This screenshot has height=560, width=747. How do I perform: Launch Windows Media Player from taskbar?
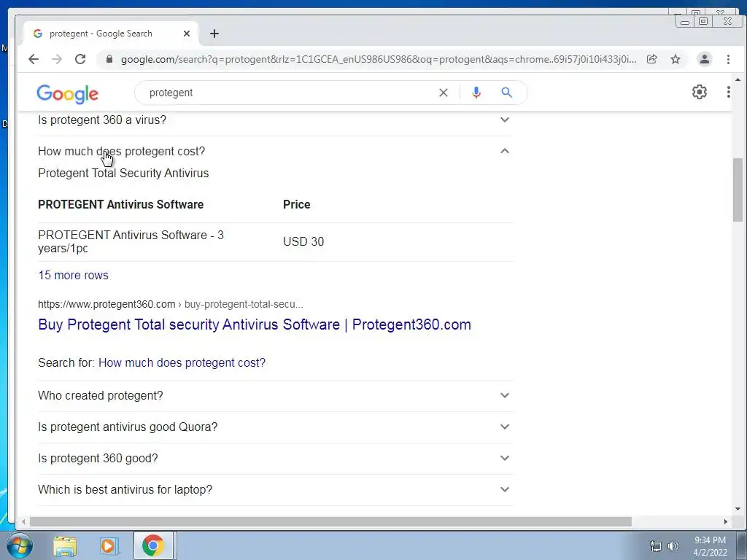[108, 545]
